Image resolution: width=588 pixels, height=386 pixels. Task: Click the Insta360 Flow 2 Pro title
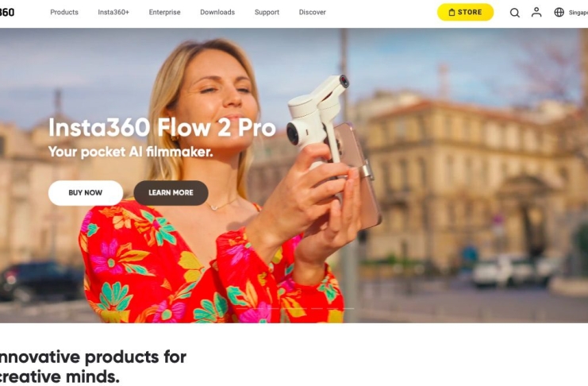pyautogui.click(x=162, y=128)
